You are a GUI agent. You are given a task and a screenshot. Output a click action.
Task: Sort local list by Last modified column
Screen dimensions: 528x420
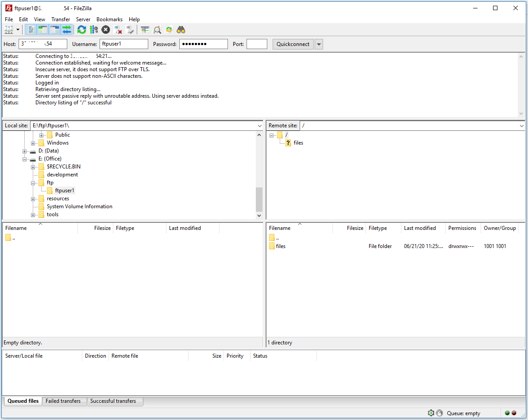(x=192, y=228)
